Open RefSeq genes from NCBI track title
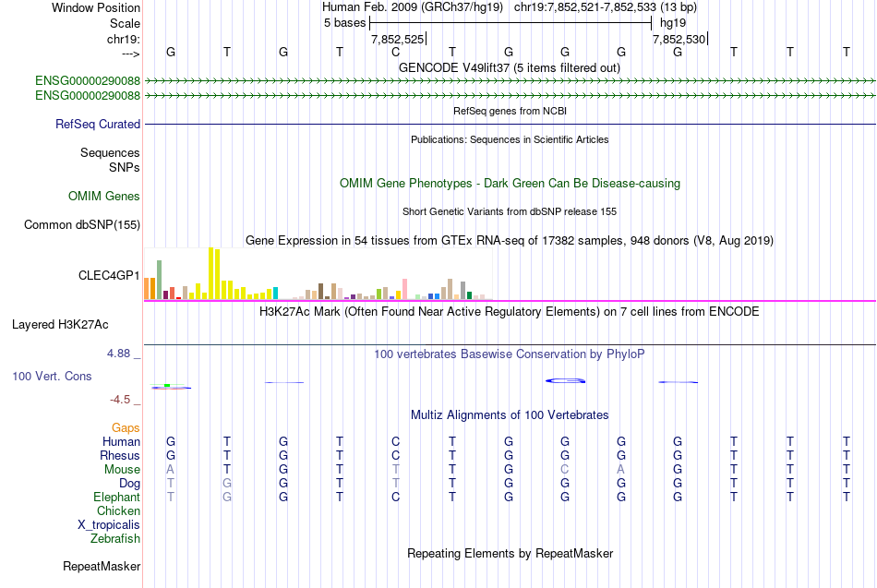This screenshot has height=588, width=877. pos(510,111)
